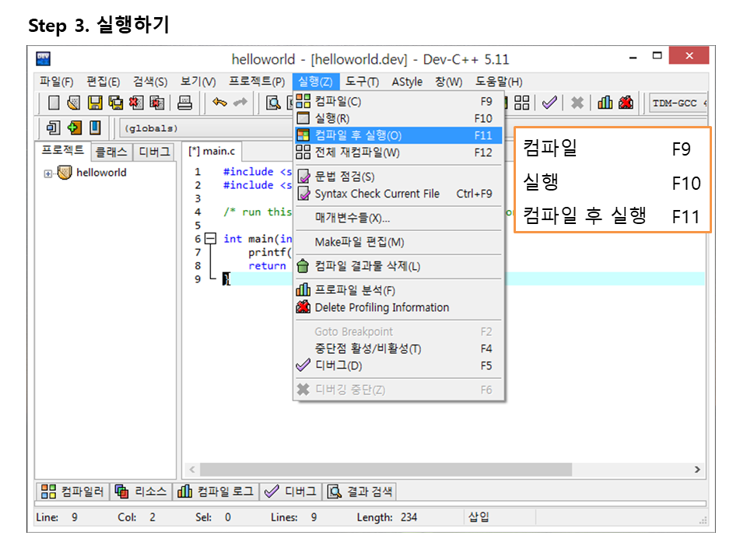Open the bottom 디버그 tab with checkmark

(x=291, y=492)
